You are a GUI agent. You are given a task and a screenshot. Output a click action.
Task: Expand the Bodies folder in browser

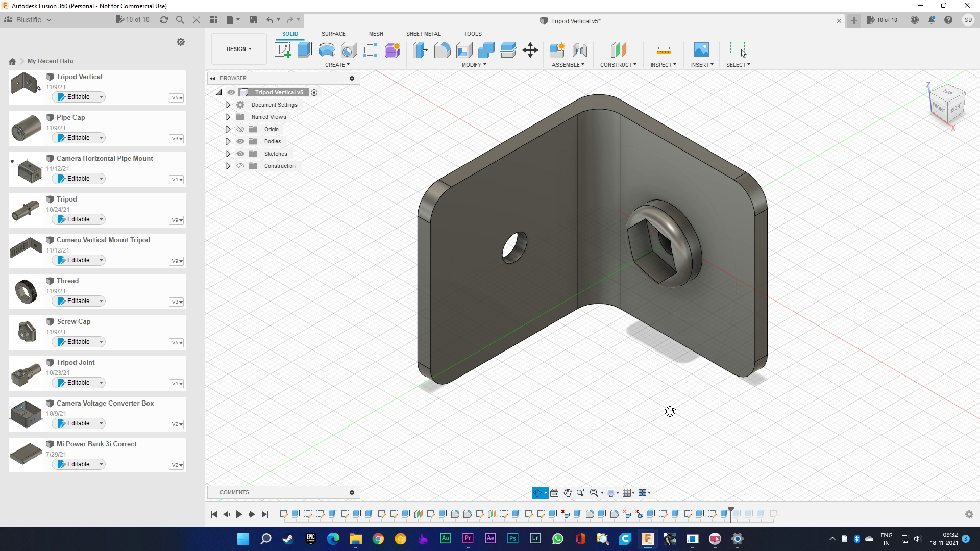point(228,141)
